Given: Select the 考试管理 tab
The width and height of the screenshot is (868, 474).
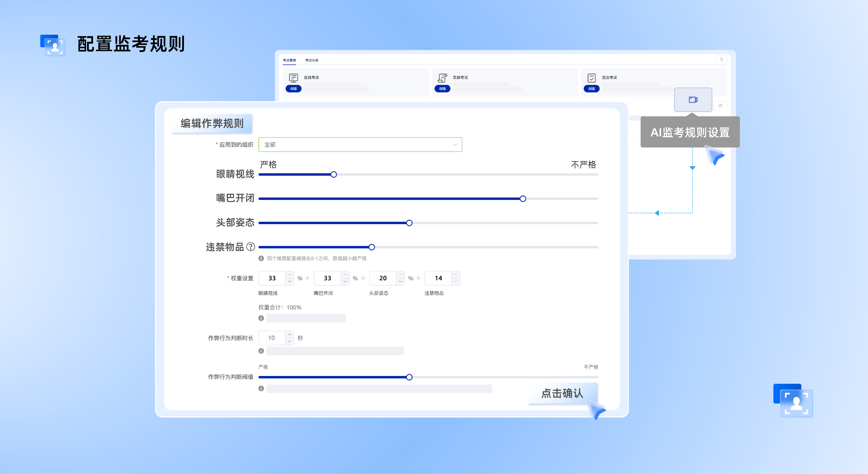Looking at the screenshot, I should [x=289, y=60].
